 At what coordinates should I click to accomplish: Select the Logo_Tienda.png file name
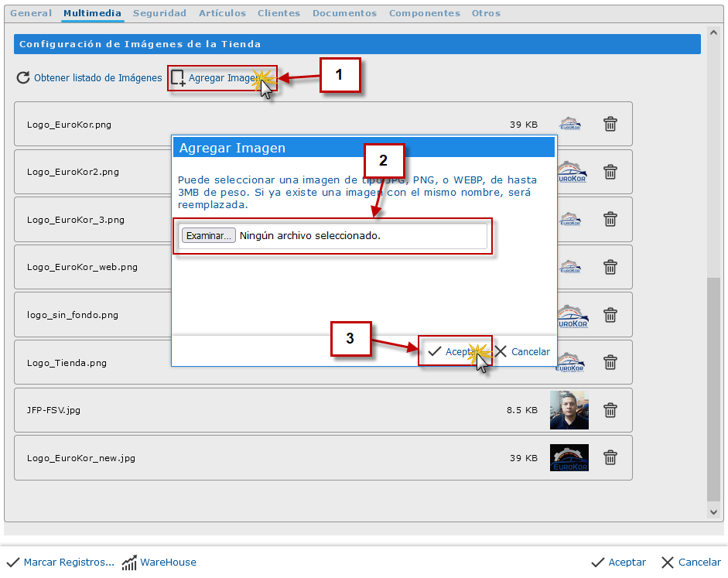click(x=67, y=363)
